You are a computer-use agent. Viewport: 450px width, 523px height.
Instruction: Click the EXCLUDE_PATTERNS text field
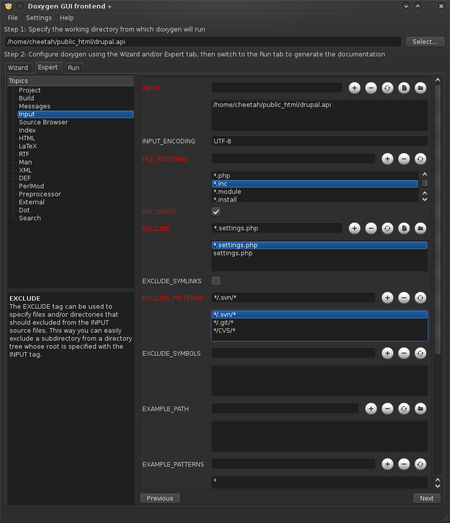click(x=293, y=298)
